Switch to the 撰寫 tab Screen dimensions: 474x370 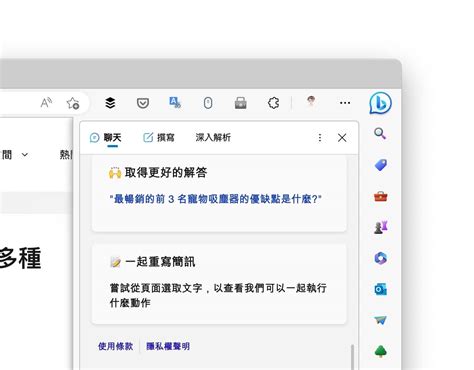coord(159,137)
